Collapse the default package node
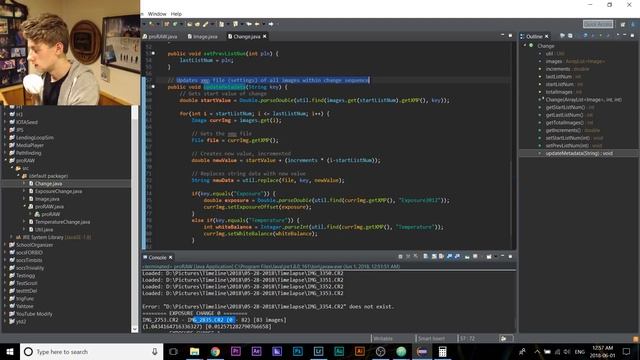The image size is (640, 360). pyautogui.click(x=18, y=176)
